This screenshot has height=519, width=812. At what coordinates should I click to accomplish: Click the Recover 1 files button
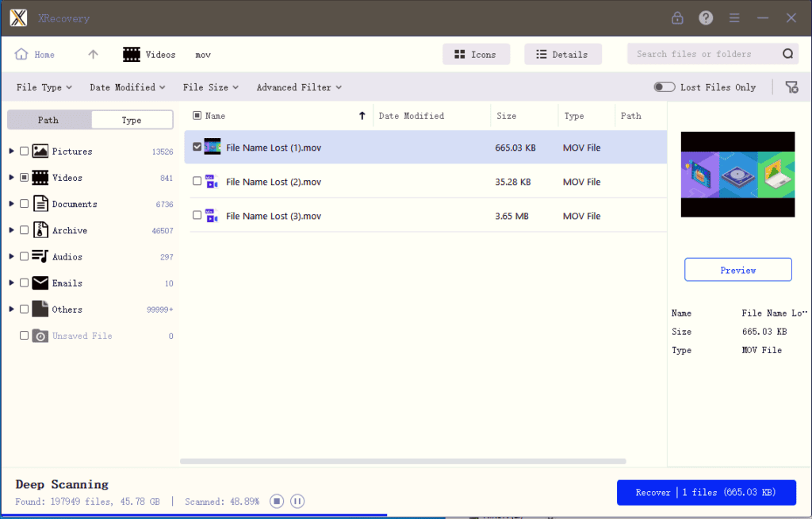pyautogui.click(x=706, y=492)
